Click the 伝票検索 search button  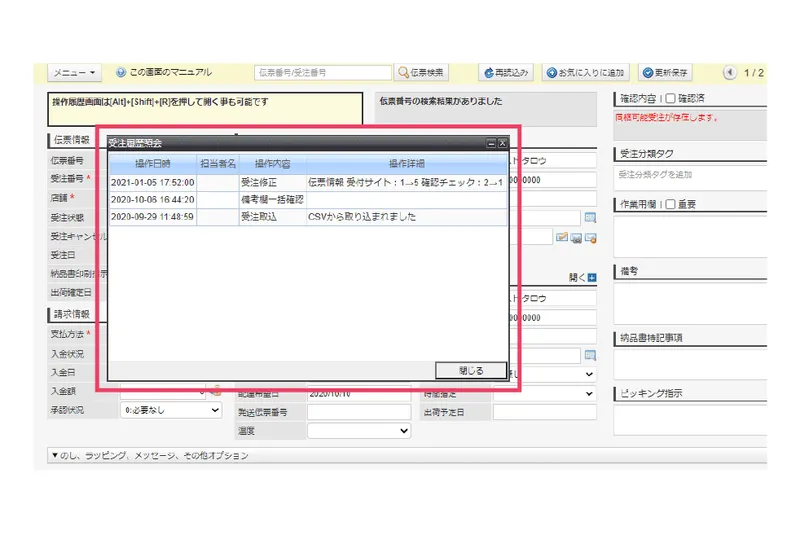[x=421, y=72]
